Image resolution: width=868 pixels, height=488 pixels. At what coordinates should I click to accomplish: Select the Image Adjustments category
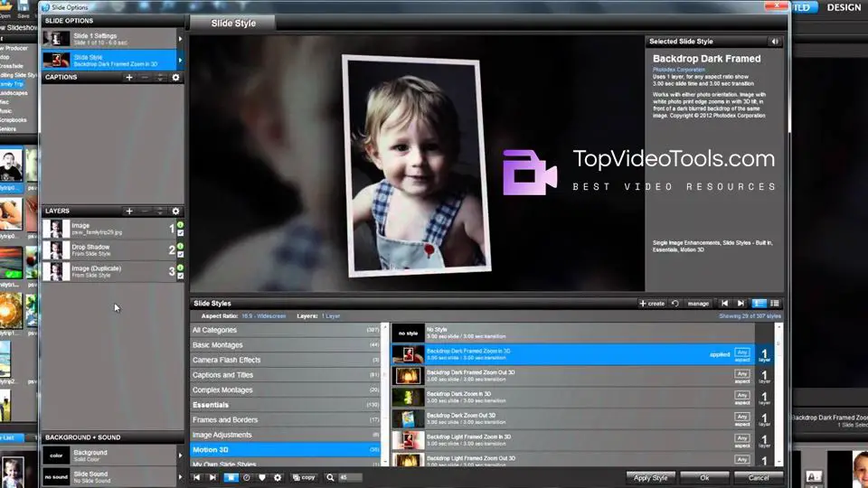click(x=285, y=435)
